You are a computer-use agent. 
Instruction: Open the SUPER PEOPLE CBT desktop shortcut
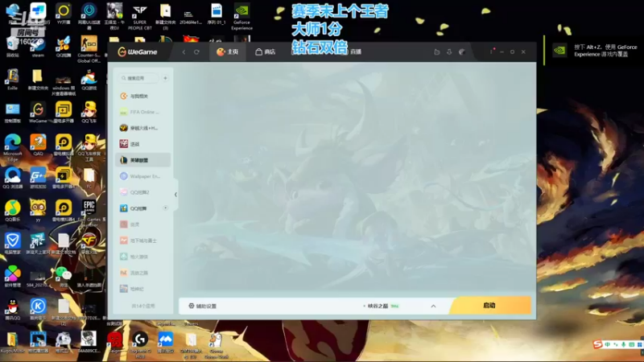tap(139, 17)
